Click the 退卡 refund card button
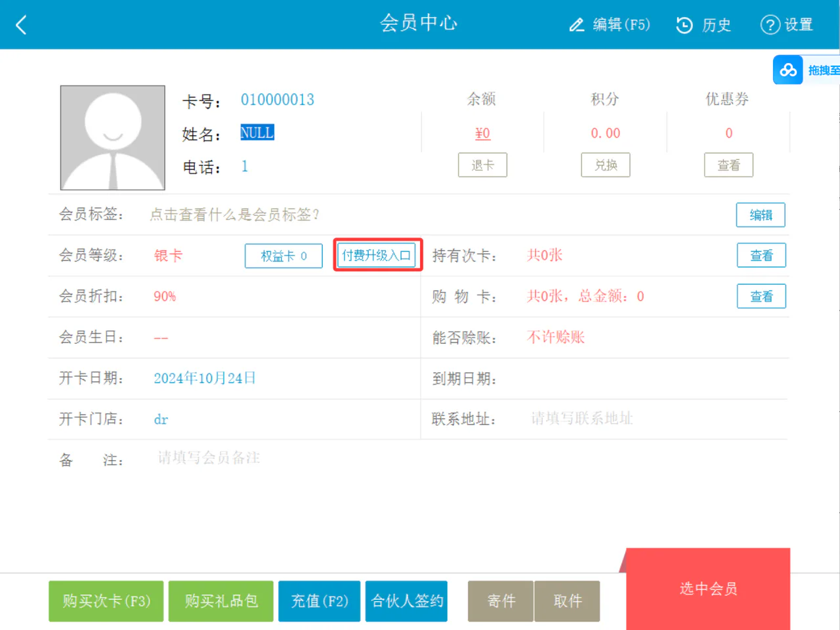Screen dimensions: 840x630 482,165
